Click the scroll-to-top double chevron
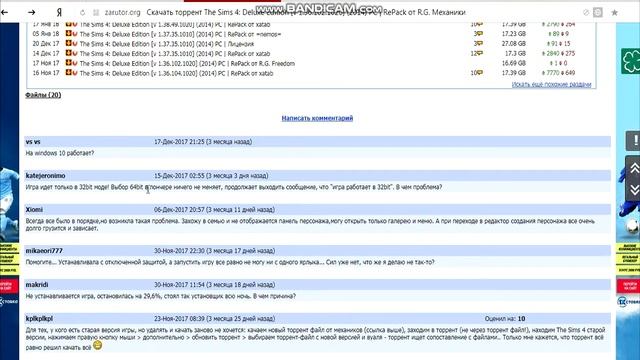 point(634,168)
